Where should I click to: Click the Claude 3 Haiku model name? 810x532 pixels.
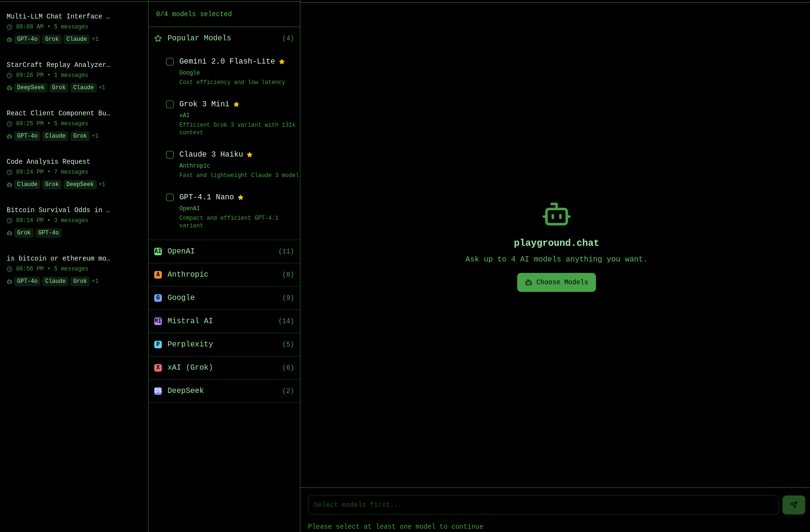[211, 155]
